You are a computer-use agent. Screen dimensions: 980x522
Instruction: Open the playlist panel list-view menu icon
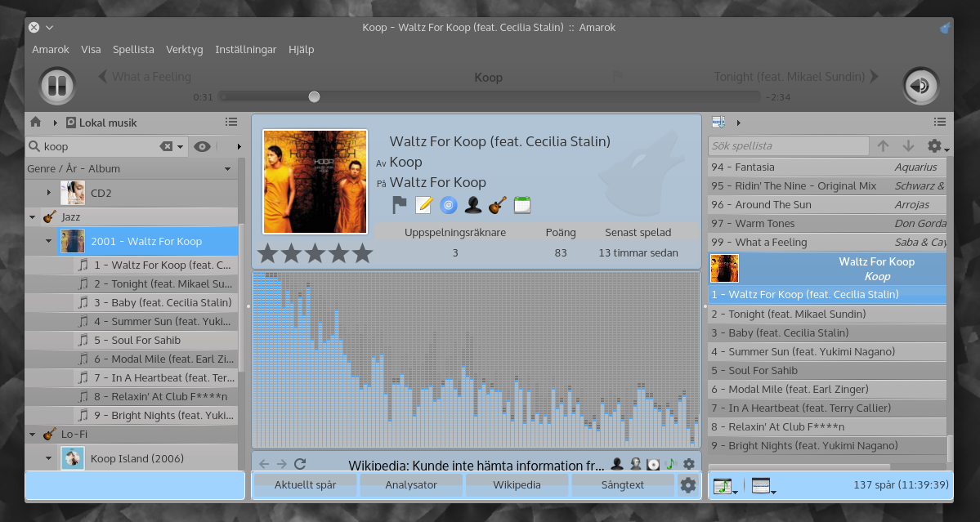(940, 122)
